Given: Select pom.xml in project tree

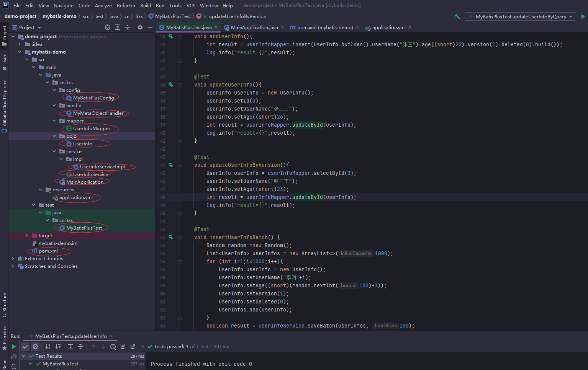Looking at the screenshot, I should 48,251.
